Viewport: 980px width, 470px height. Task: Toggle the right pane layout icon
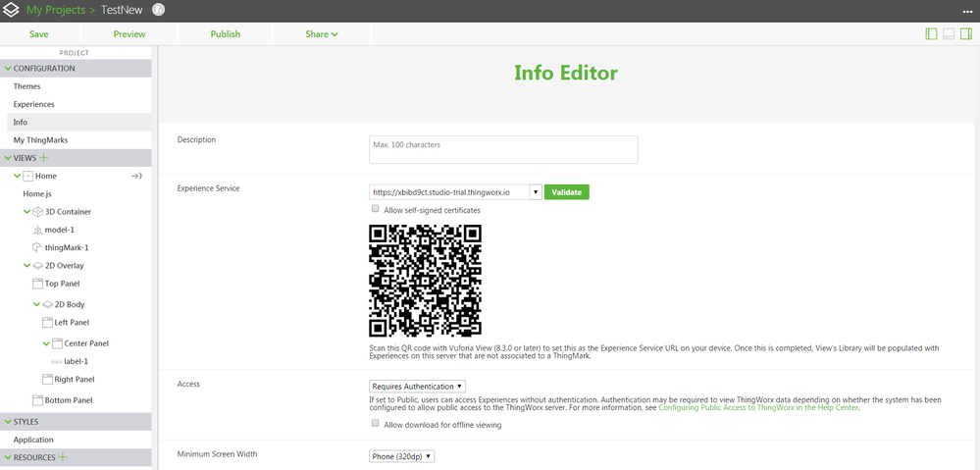click(966, 33)
